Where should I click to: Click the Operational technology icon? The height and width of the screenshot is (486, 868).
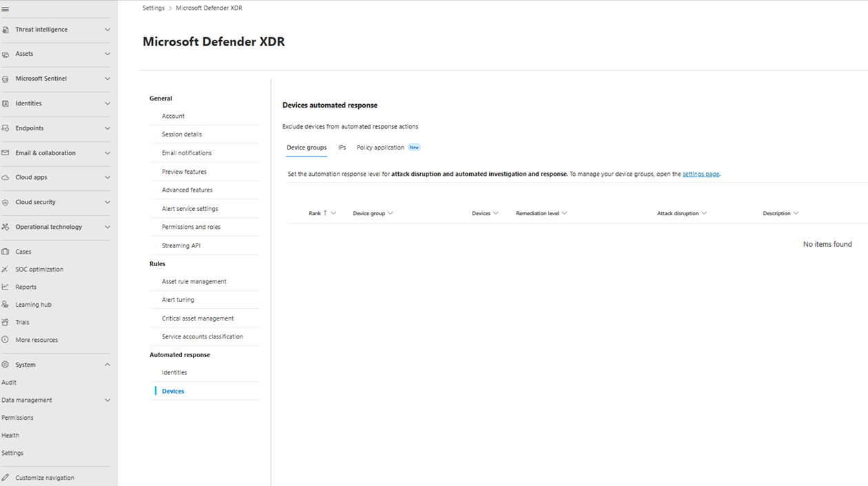pyautogui.click(x=6, y=227)
